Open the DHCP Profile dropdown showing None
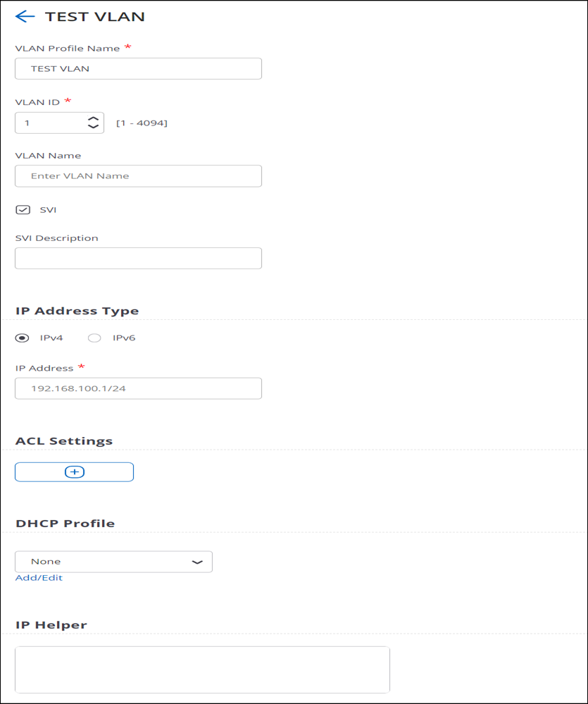 [x=113, y=562]
